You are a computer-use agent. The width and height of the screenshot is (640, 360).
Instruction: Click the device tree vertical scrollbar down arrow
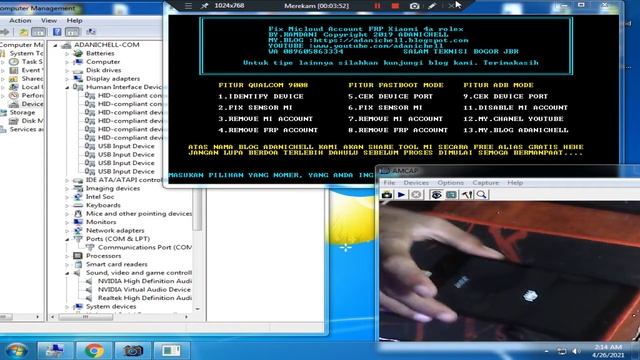point(198,309)
